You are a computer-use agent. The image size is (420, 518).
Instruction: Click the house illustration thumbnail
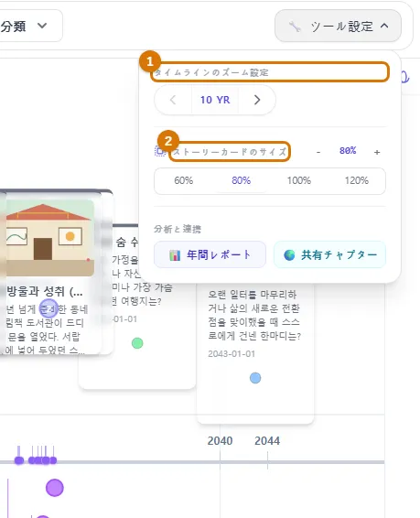point(49,238)
